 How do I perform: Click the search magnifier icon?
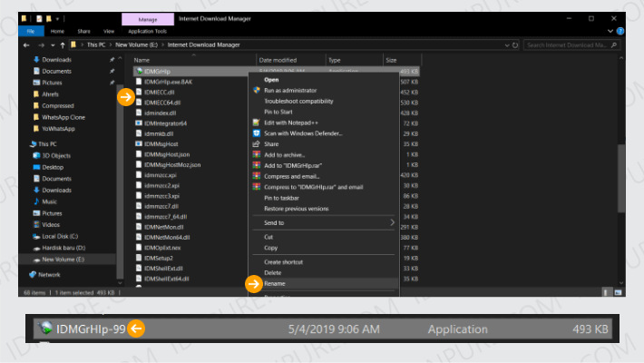click(x=614, y=45)
